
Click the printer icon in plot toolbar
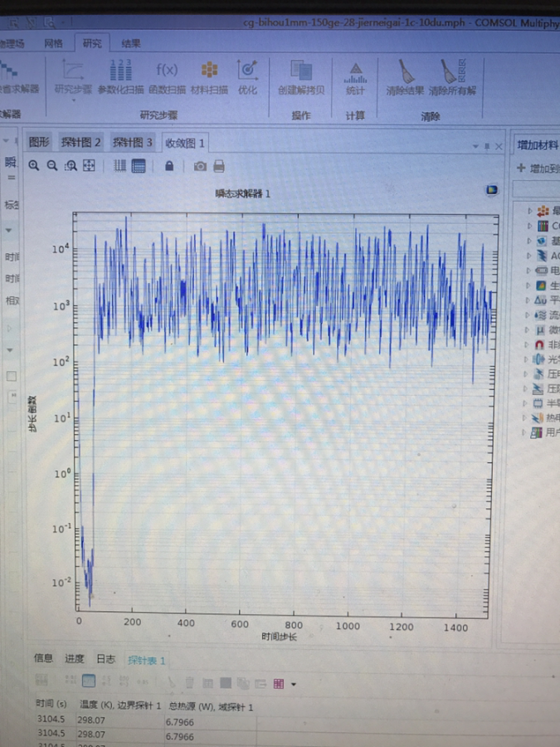[218, 166]
